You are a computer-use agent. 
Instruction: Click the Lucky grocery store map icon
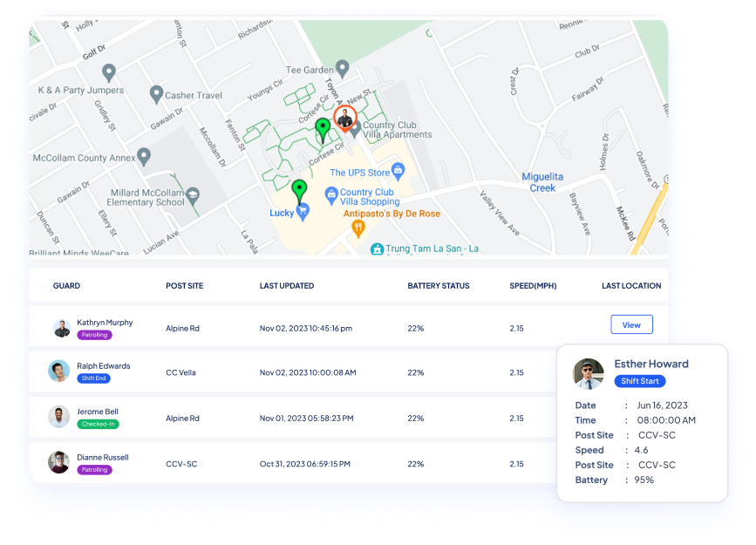click(x=301, y=212)
